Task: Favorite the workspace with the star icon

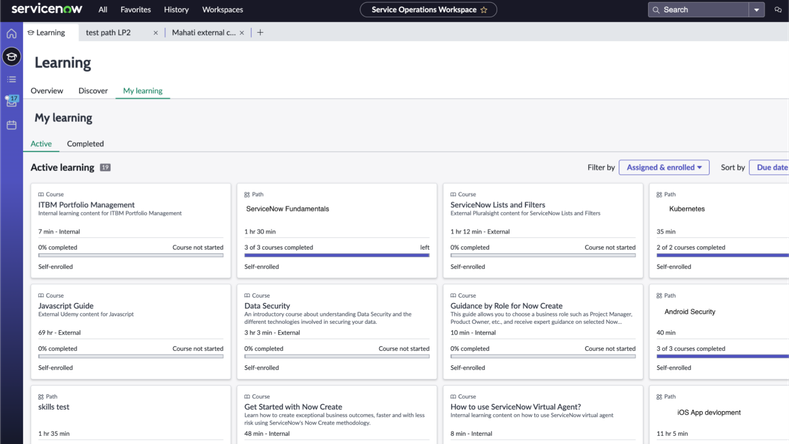Action: 484,10
